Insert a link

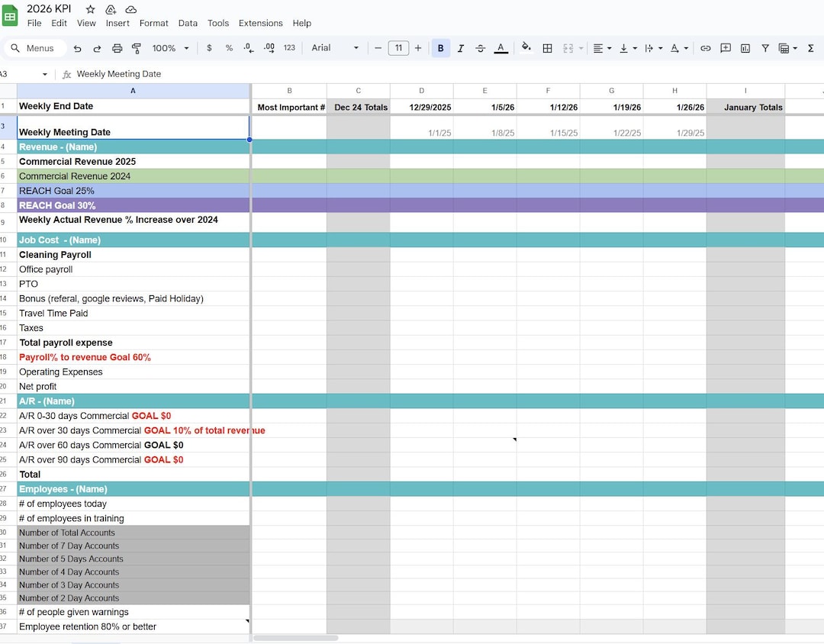705,48
